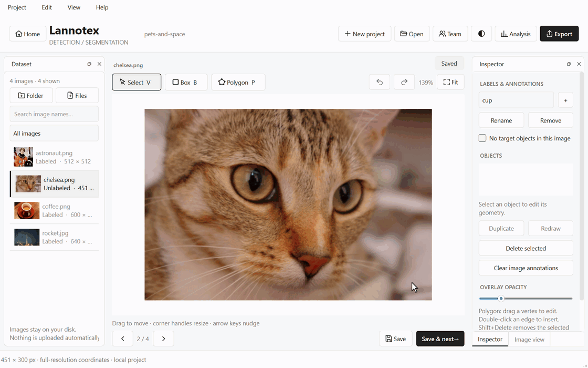Close the Dataset panel
588x368 pixels.
pos(99,64)
